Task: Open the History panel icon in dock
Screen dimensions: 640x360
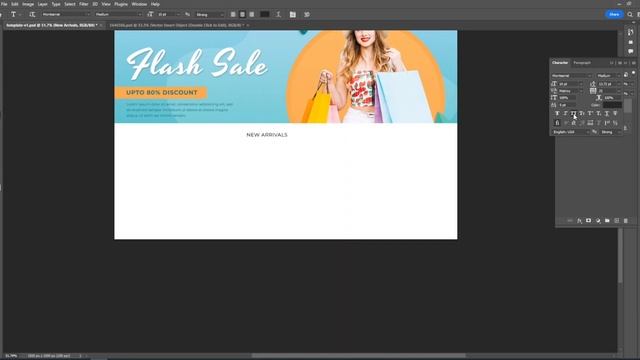Action: tap(631, 33)
